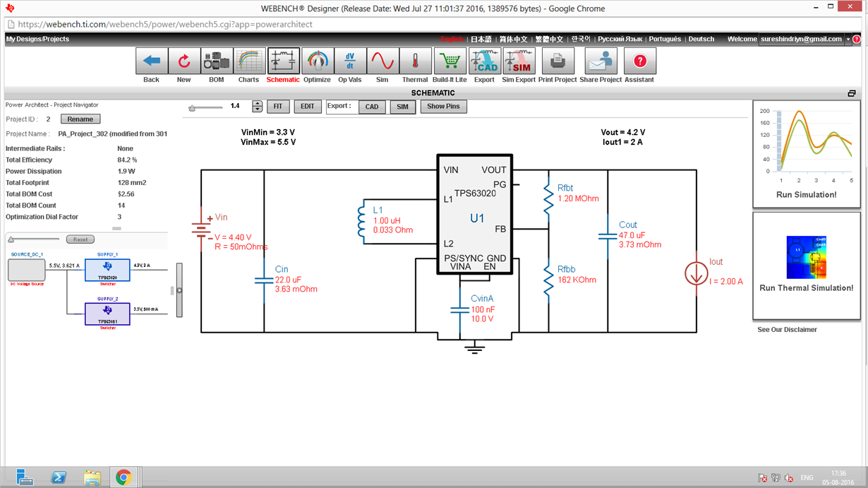Select SUPPLY_2 TPS63051 block
The image size is (868, 488).
107,314
